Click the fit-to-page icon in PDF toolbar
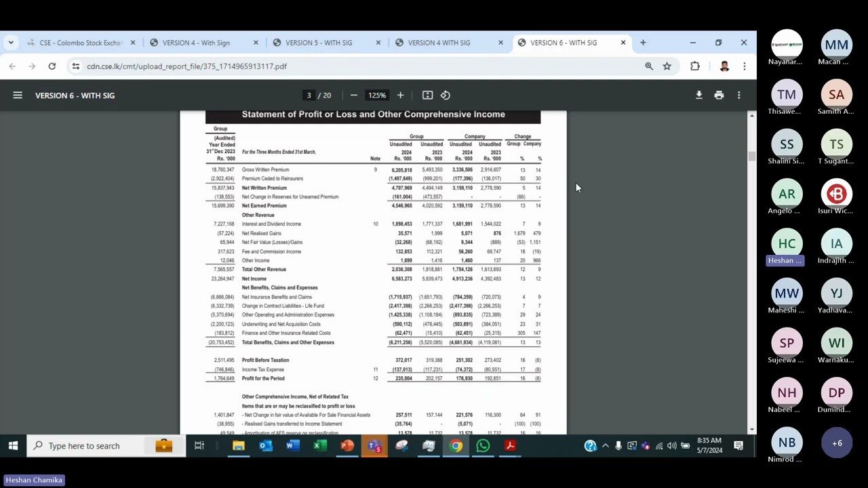Viewport: 868px width, 488px height. tap(427, 95)
